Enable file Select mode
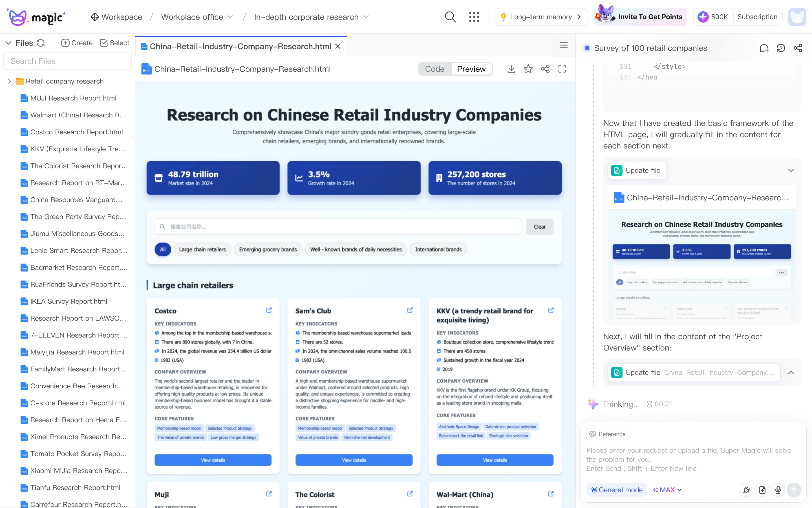This screenshot has height=508, width=812. click(x=114, y=43)
